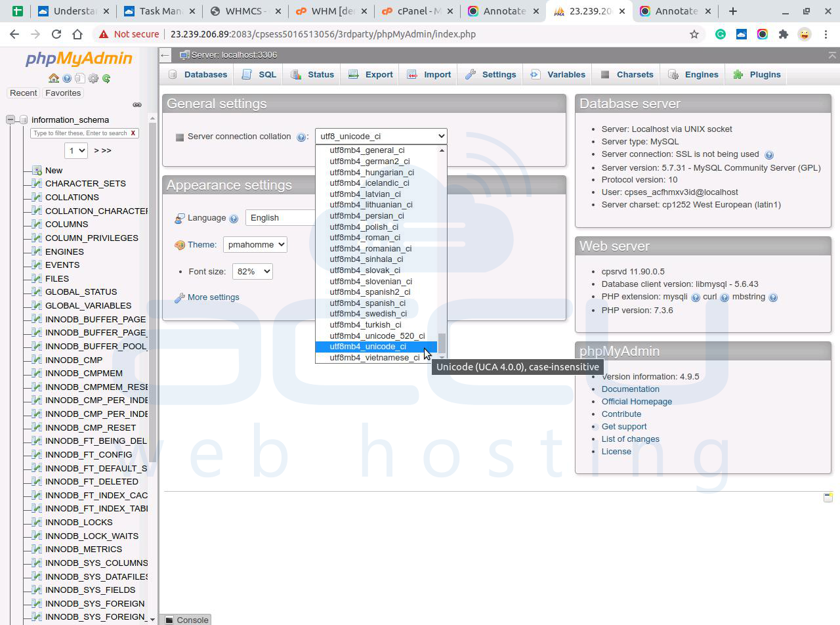The height and width of the screenshot is (625, 840).
Task: Open the phpMyAdmin home icon
Action: 54,78
